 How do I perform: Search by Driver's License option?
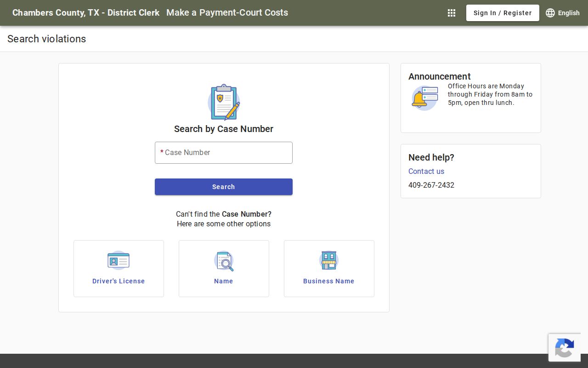point(119,269)
